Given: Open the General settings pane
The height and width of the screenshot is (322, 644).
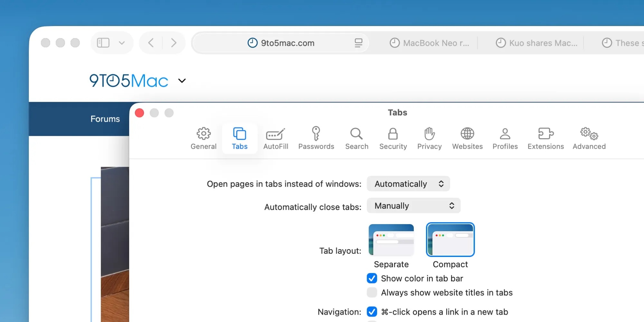Looking at the screenshot, I should 204,138.
